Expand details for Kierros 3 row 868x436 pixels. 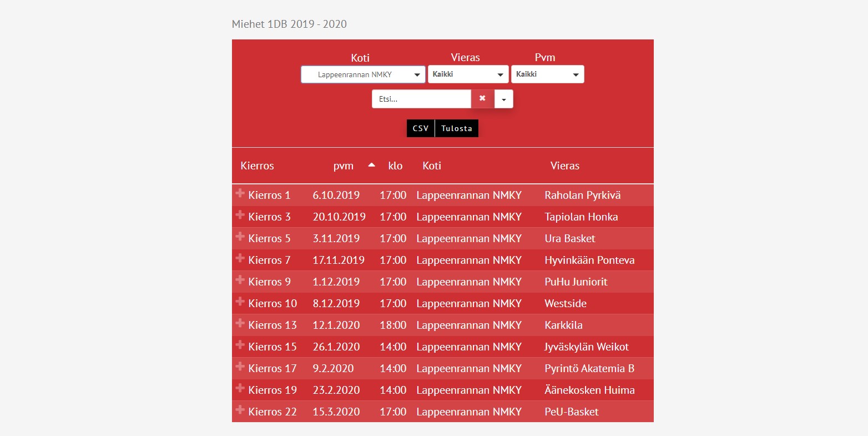pos(240,215)
